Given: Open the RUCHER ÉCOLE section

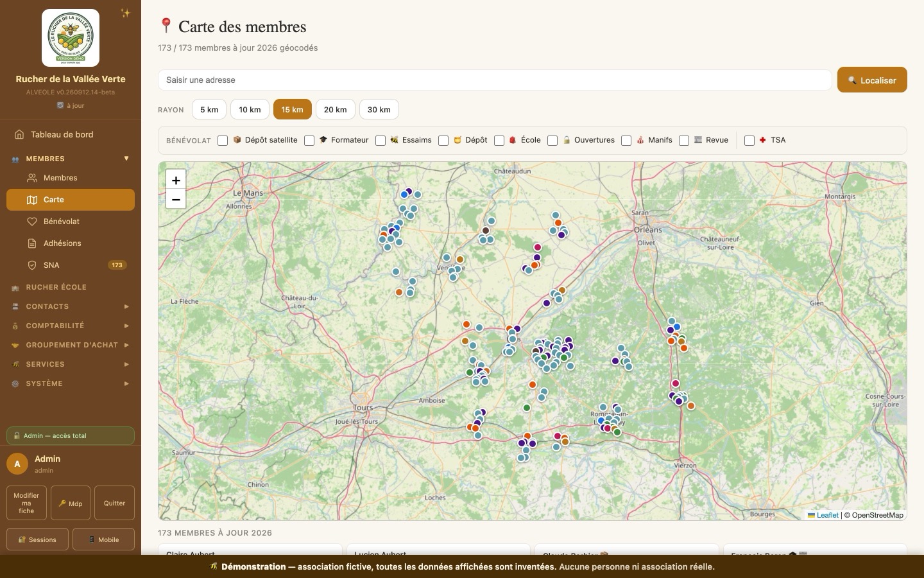Looking at the screenshot, I should (x=71, y=287).
